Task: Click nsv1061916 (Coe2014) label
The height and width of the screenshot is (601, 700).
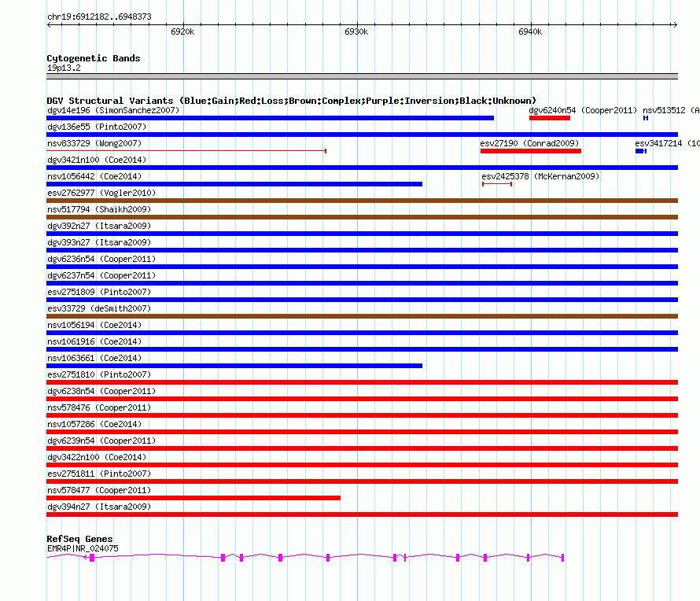Action: click(x=94, y=341)
